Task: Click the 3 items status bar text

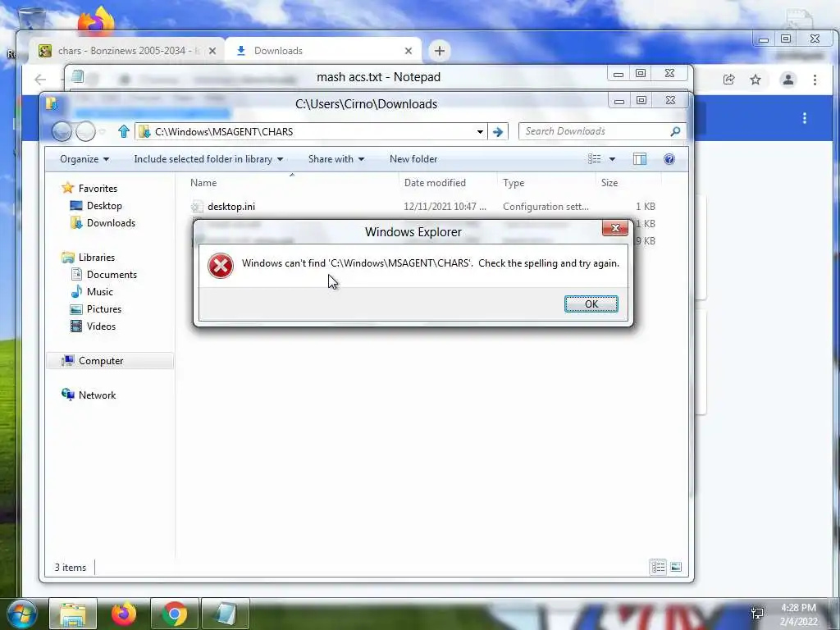Action: [71, 568]
